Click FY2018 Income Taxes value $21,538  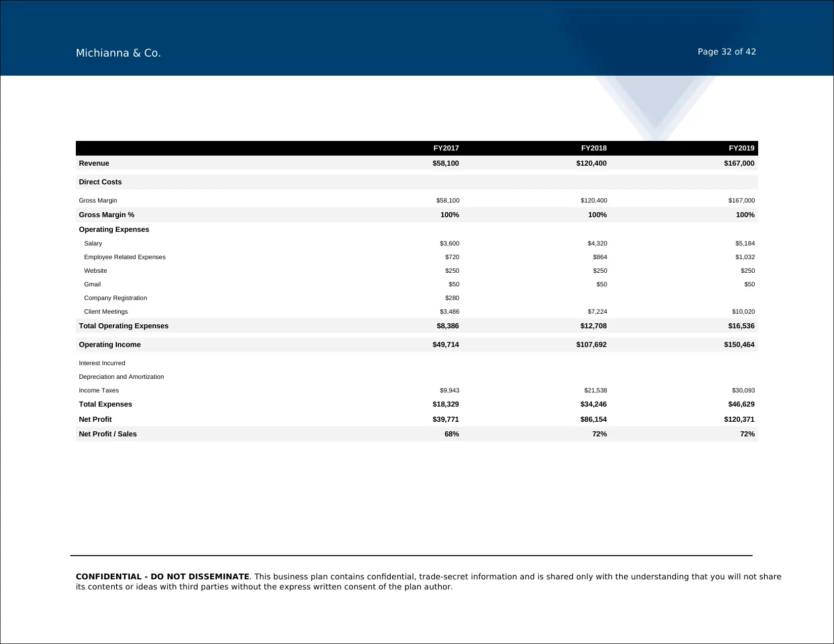coord(595,390)
